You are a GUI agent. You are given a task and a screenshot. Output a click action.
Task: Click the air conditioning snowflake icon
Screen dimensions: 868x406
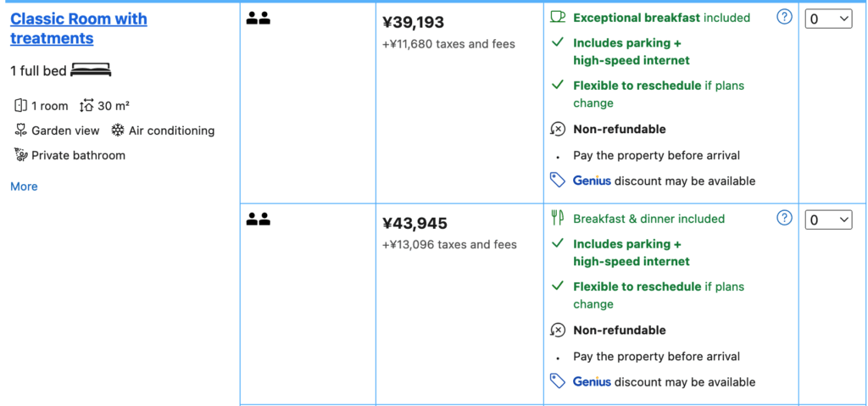[x=118, y=131]
